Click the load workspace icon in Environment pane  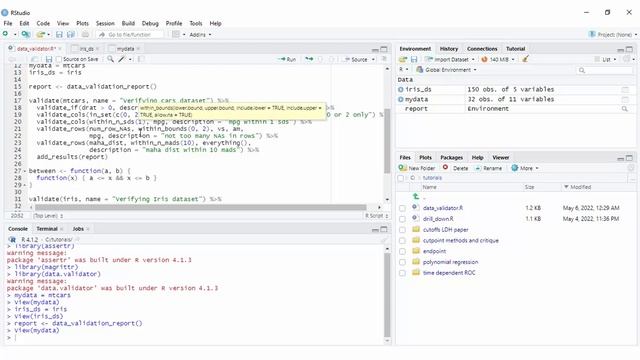[403, 59]
